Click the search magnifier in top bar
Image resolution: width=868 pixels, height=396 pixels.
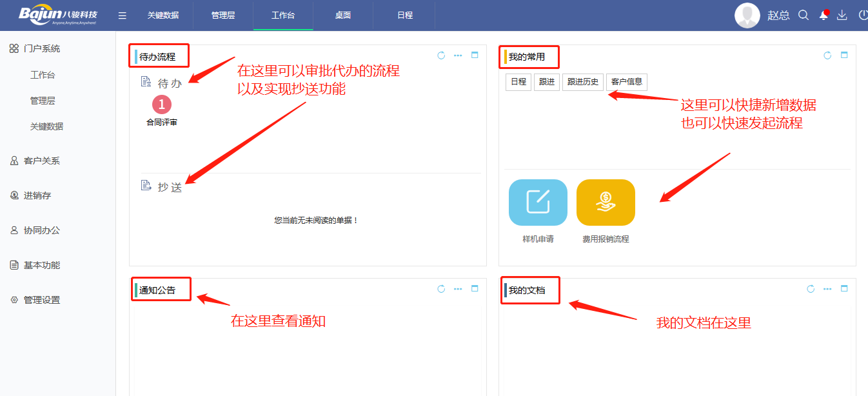[x=803, y=14]
